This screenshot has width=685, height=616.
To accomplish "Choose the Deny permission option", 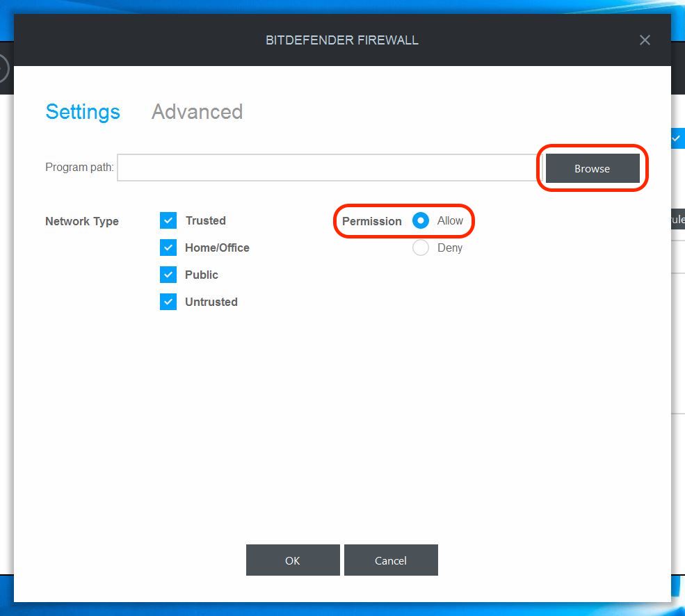I will tap(421, 248).
